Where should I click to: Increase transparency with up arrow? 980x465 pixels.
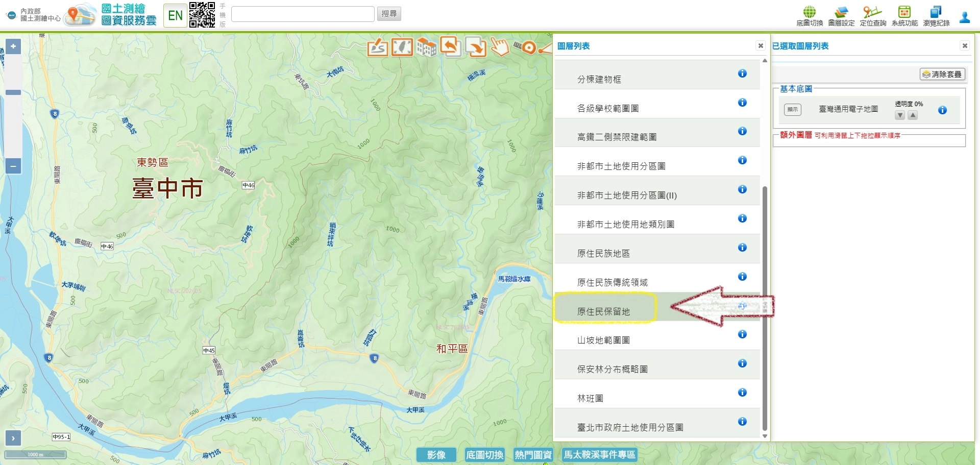point(913,115)
